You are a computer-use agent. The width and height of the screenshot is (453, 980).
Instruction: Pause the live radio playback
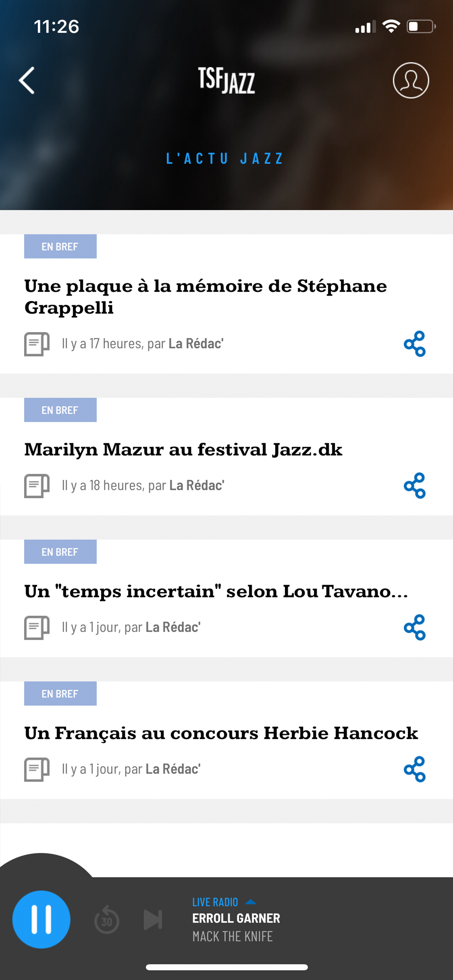click(42, 919)
